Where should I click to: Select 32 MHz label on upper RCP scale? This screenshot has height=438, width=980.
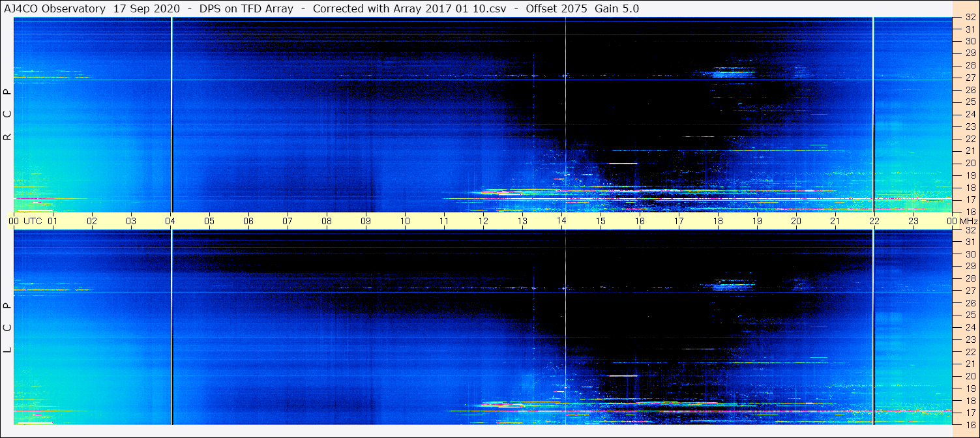click(969, 18)
